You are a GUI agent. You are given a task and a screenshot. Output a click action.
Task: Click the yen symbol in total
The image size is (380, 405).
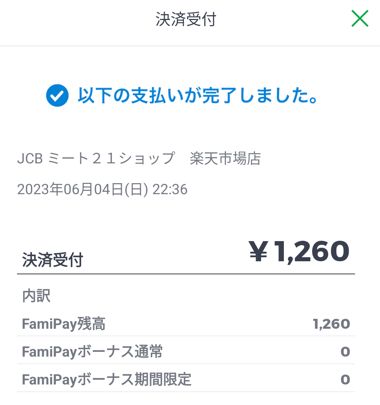coord(258,251)
